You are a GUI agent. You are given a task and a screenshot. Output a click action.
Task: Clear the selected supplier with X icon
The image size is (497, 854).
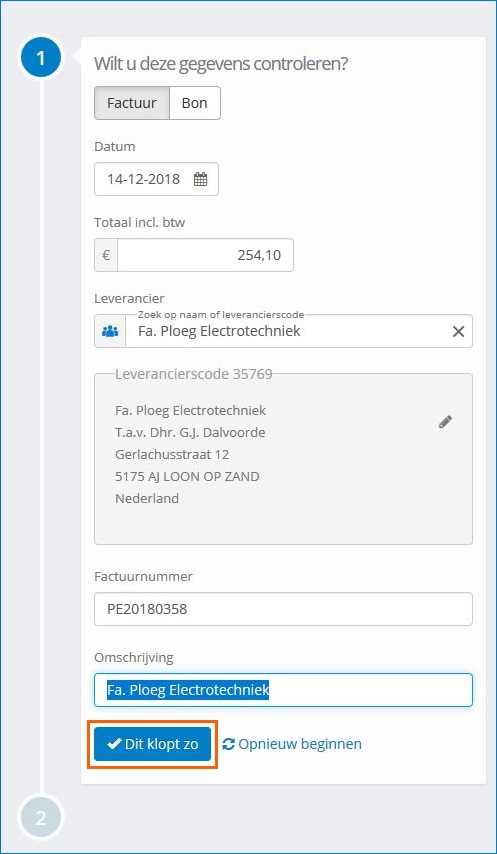tap(458, 331)
